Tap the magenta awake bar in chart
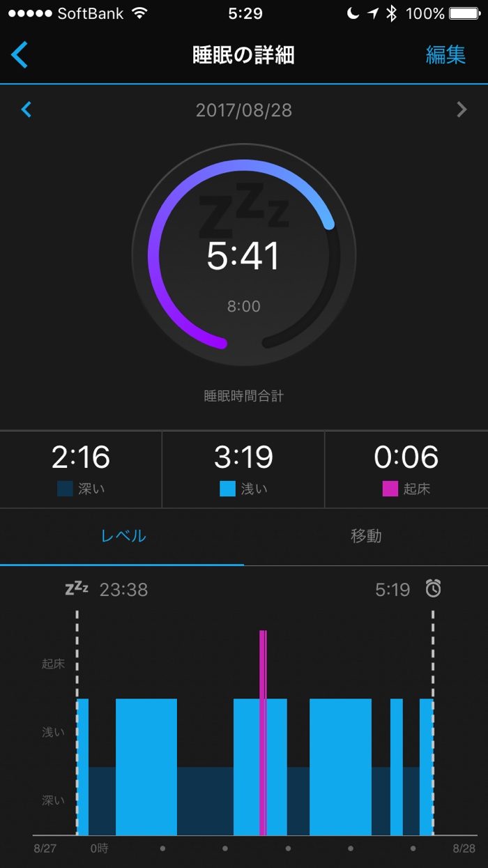488x868 pixels. pos(263,732)
